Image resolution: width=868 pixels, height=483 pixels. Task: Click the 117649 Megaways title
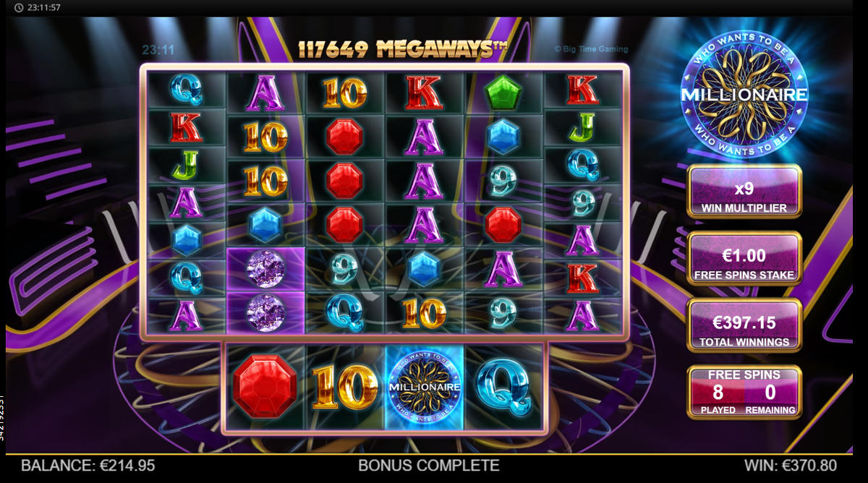pos(402,49)
